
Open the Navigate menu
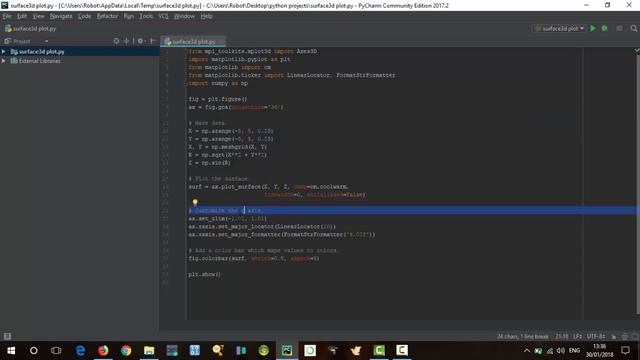pyautogui.click(x=61, y=16)
